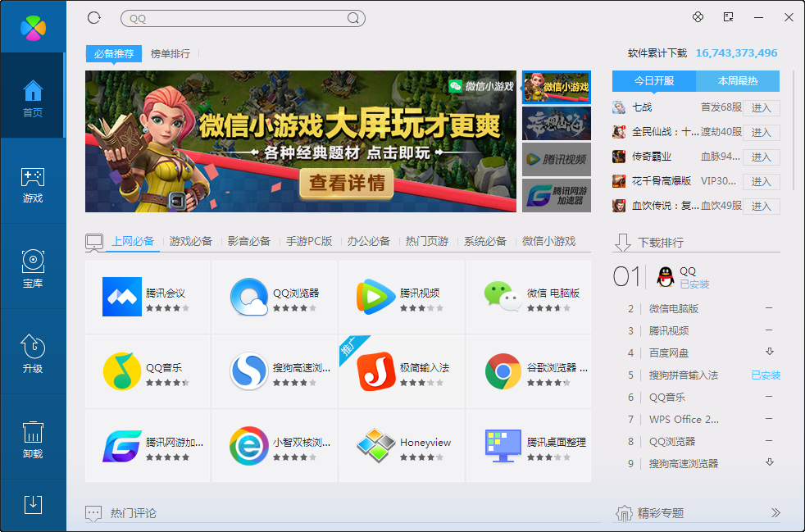805x532 pixels.
Task: Open 腾讯桌面整理 app icon
Action: [503, 446]
